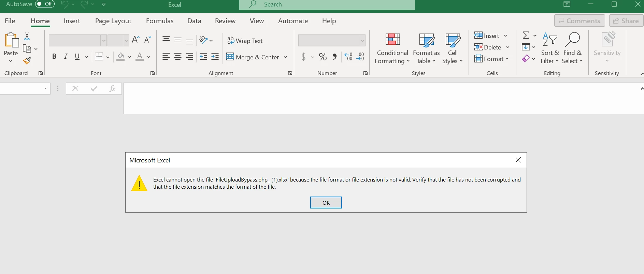The width and height of the screenshot is (644, 274).
Task: Click the Share button
Action: (x=626, y=21)
